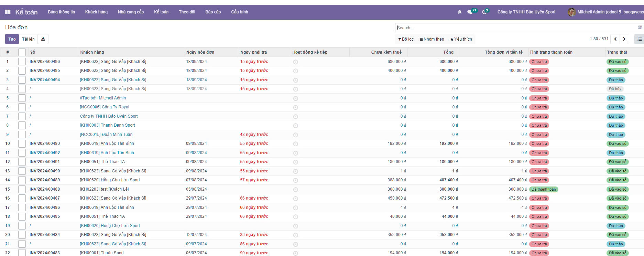
Task: Tick the select-all checkbox in header
Action: [x=22, y=52]
